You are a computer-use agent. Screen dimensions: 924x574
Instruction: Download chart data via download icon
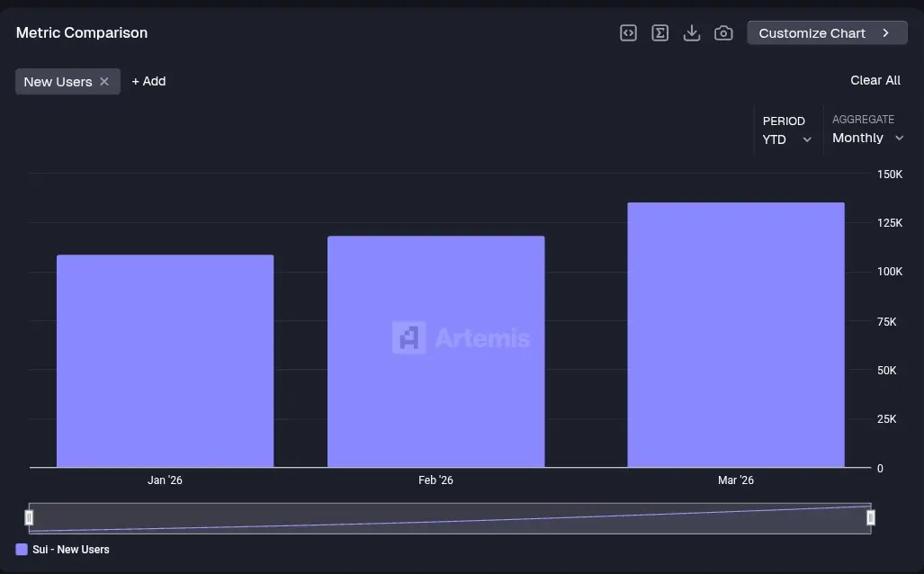pos(692,33)
